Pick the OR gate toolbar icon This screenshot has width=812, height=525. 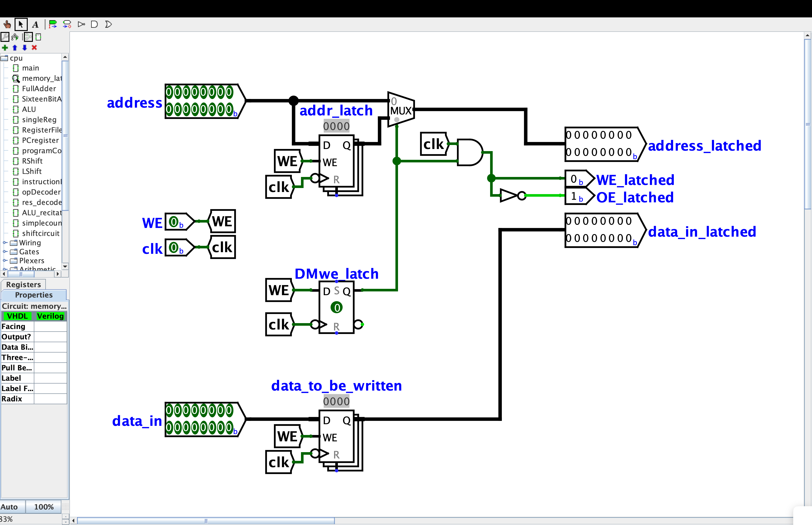point(108,24)
